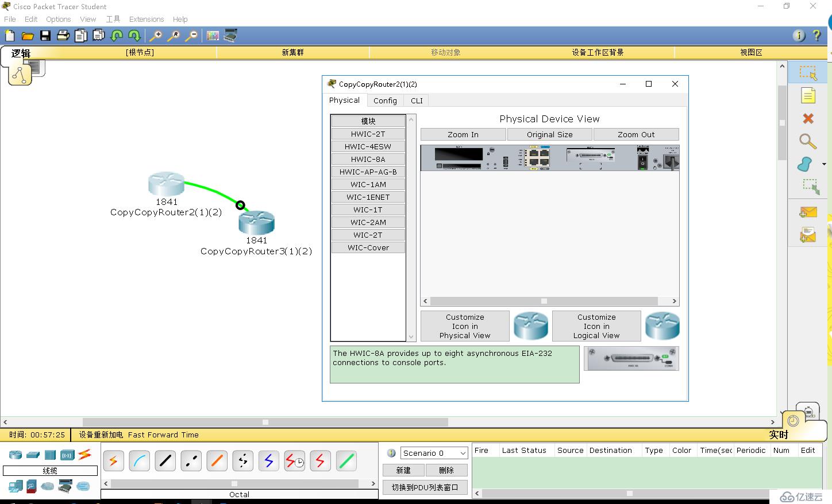Select the Physical tab
832x504 pixels.
[x=344, y=100]
